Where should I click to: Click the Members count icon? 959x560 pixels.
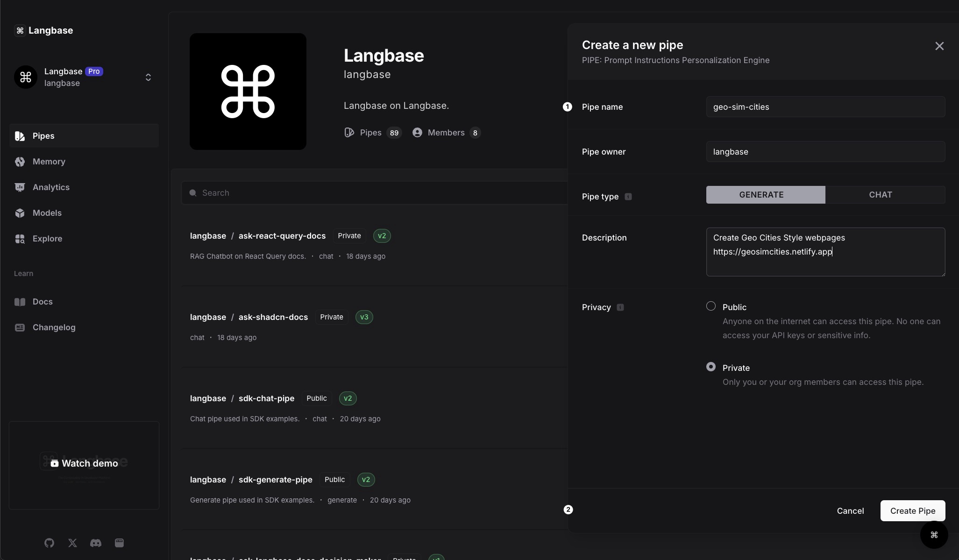click(x=417, y=133)
